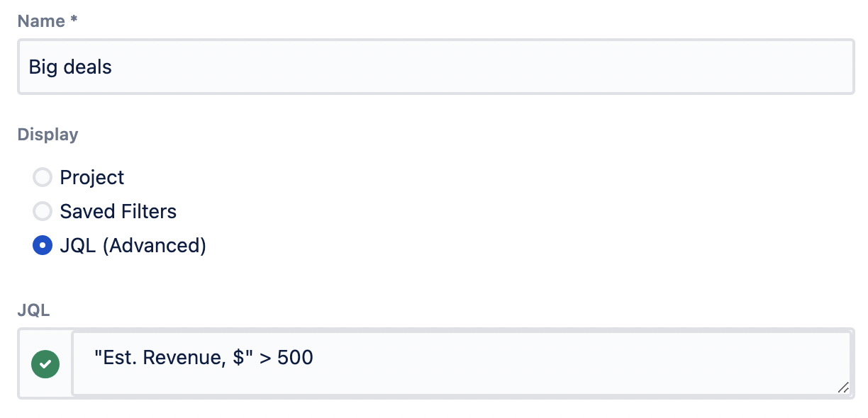
Task: Click the greater-than operator in JQL query
Action: 265,358
